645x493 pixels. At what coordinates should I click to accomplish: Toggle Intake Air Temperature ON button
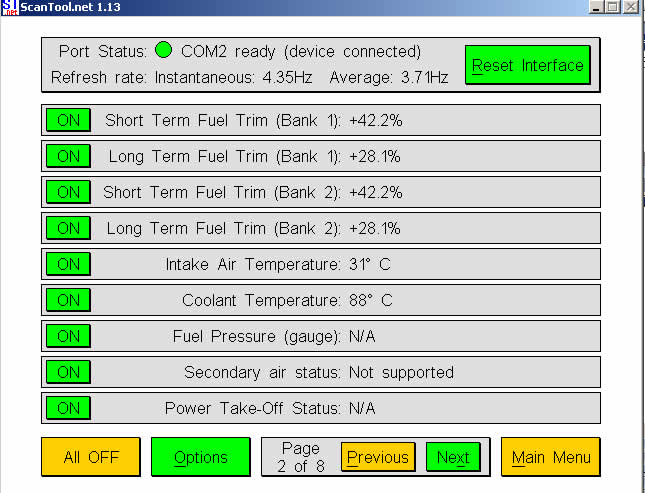click(68, 264)
